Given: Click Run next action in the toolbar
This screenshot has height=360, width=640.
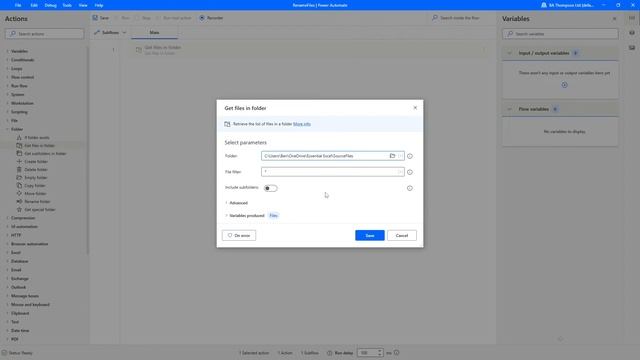Looking at the screenshot, I should (173, 18).
